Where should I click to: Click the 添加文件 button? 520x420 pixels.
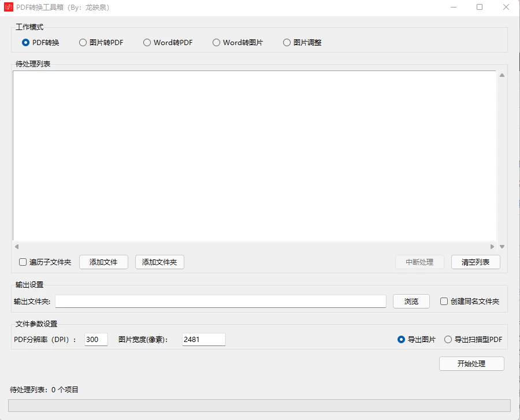[x=103, y=262]
